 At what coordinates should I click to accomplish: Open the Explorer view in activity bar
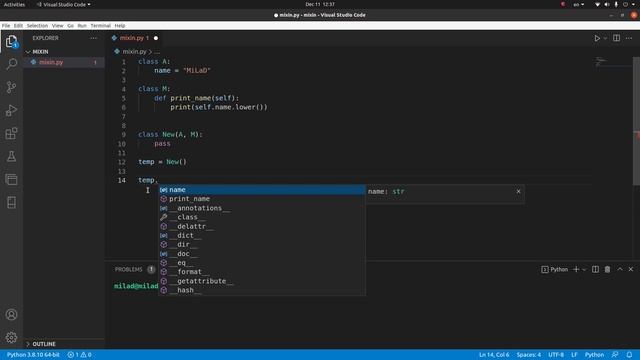pyautogui.click(x=11, y=41)
